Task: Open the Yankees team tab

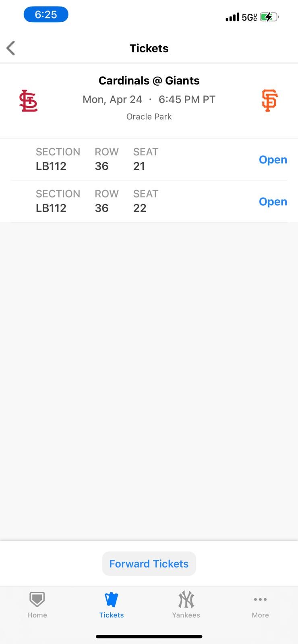Action: pos(186,604)
